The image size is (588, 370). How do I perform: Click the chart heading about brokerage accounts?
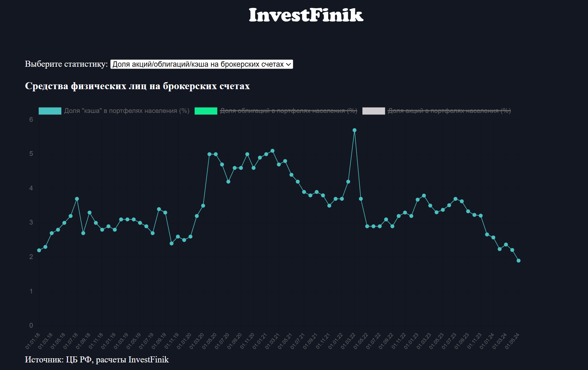click(137, 86)
